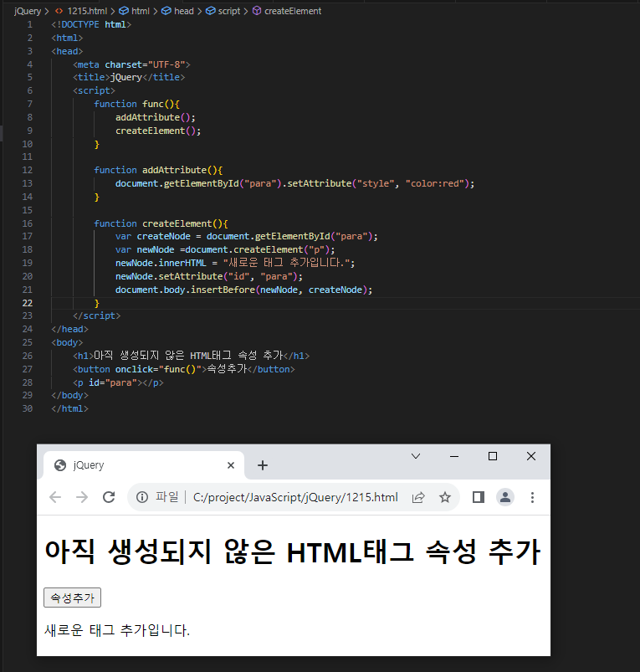This screenshot has height=672, width=640.
Task: Click the var newNode line
Action: [x=225, y=249]
